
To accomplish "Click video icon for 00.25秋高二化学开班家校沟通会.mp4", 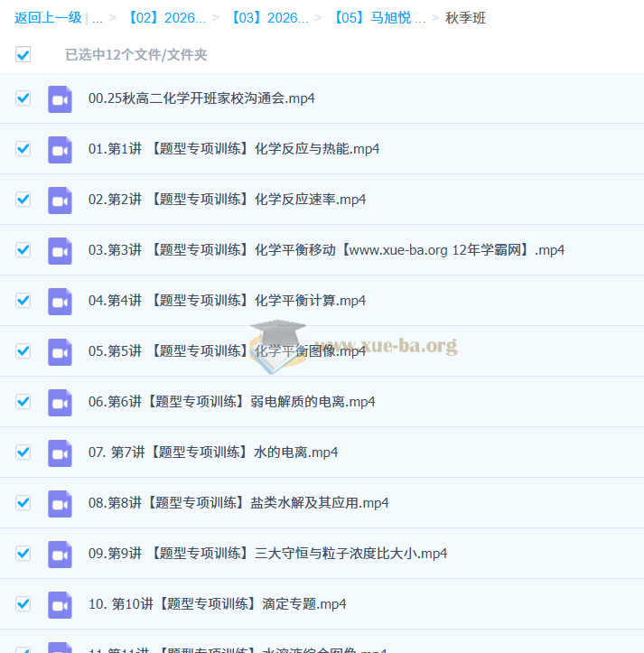I will point(60,98).
